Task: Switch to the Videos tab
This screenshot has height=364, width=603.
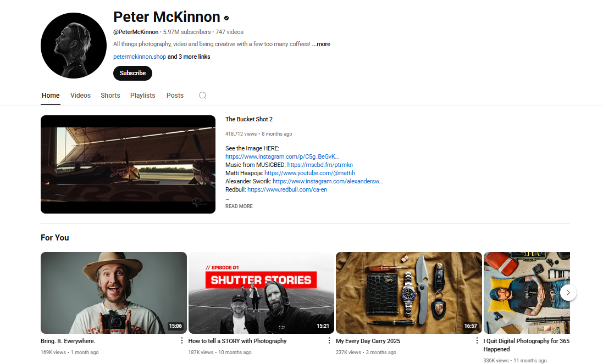Action: pos(80,95)
